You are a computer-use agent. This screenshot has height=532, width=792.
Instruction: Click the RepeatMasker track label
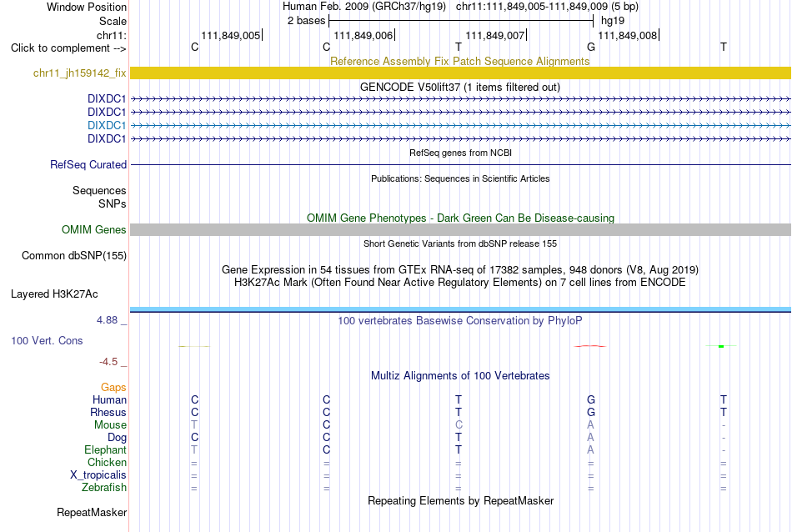point(92,512)
